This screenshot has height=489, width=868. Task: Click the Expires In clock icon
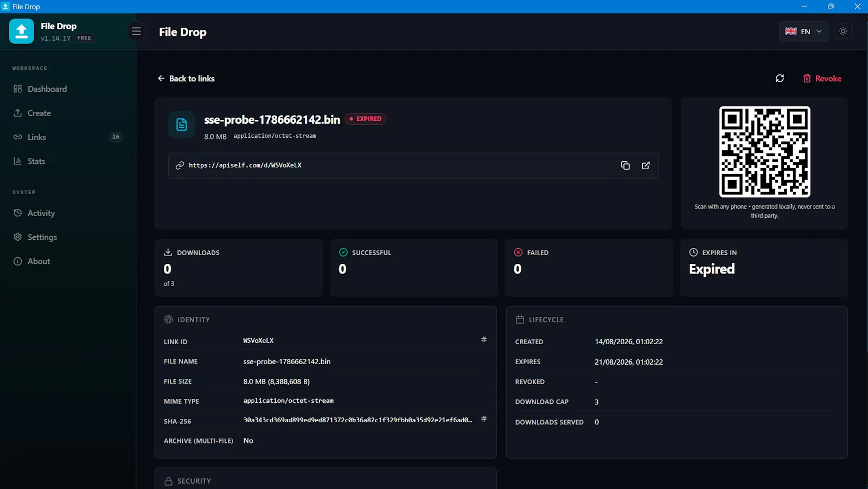[x=693, y=252]
